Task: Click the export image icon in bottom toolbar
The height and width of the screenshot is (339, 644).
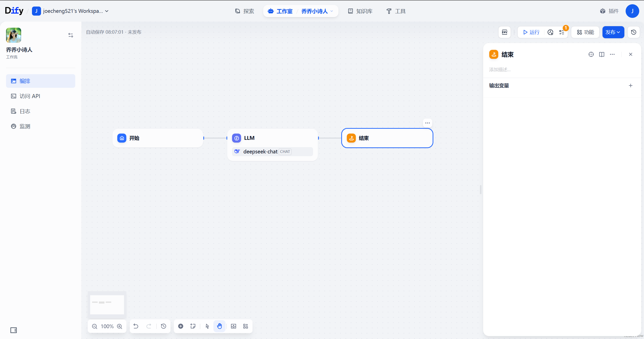Action: pyautogui.click(x=234, y=326)
